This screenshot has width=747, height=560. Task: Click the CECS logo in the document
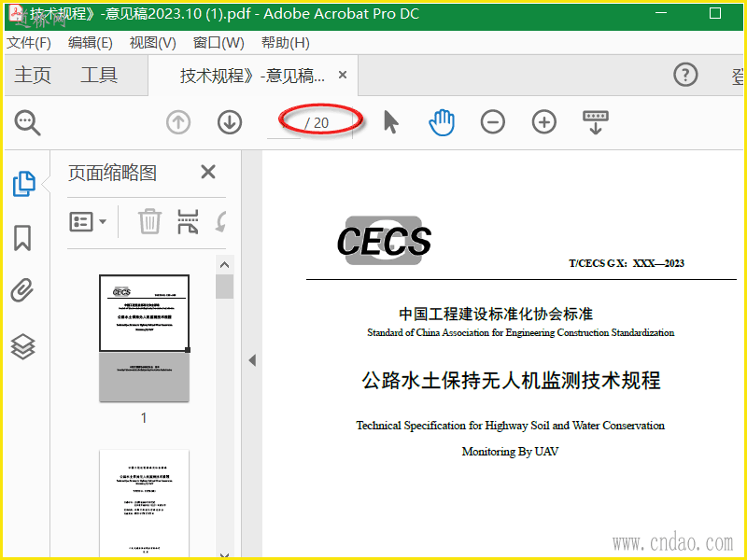coord(384,241)
